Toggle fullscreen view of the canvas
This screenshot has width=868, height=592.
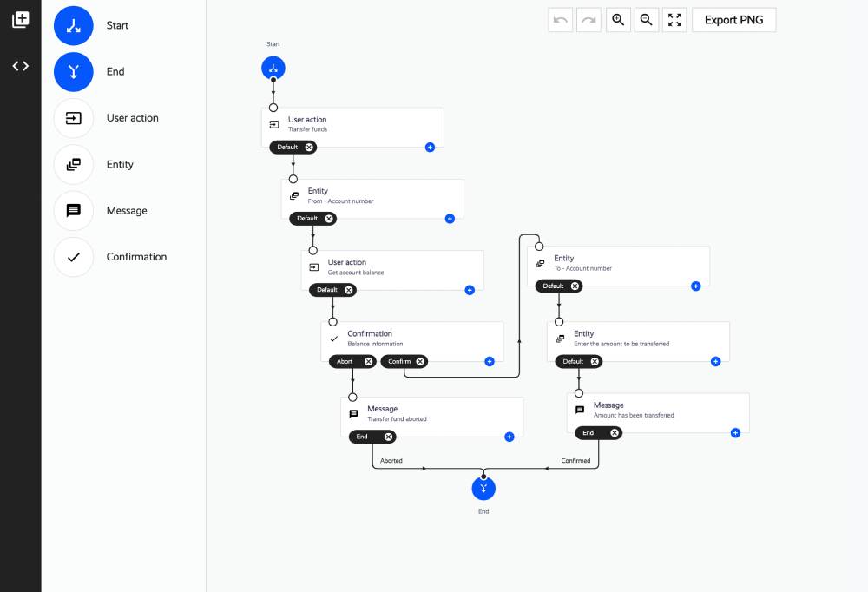point(675,19)
